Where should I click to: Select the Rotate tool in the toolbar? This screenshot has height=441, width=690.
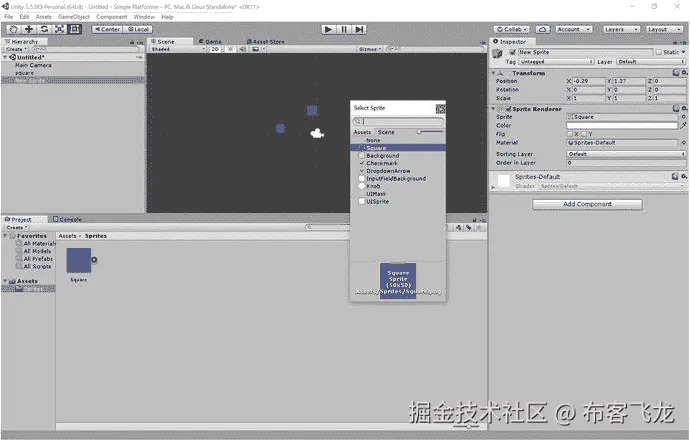[44, 29]
